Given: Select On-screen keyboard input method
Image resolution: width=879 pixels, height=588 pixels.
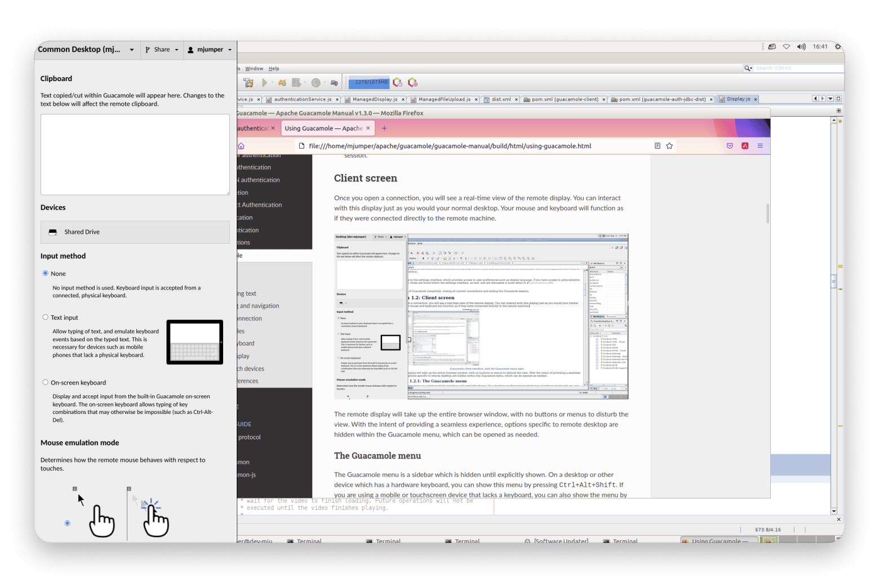Looking at the screenshot, I should coord(46,382).
